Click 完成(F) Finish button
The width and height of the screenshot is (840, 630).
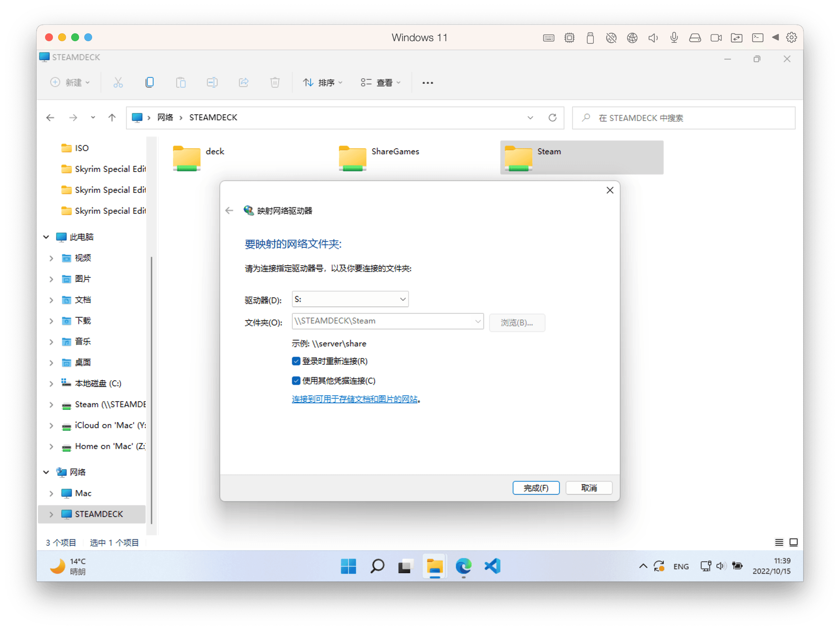tap(536, 488)
